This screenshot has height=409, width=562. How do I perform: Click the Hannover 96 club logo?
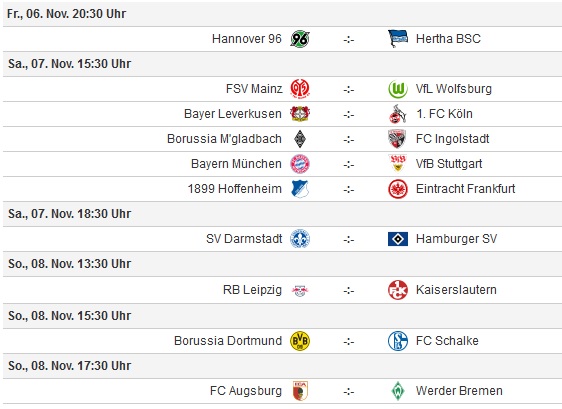[300, 39]
